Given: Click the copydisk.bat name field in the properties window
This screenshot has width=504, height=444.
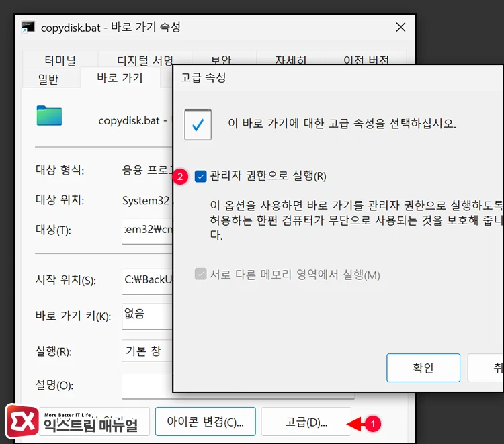Looking at the screenshot, I should point(132,121).
